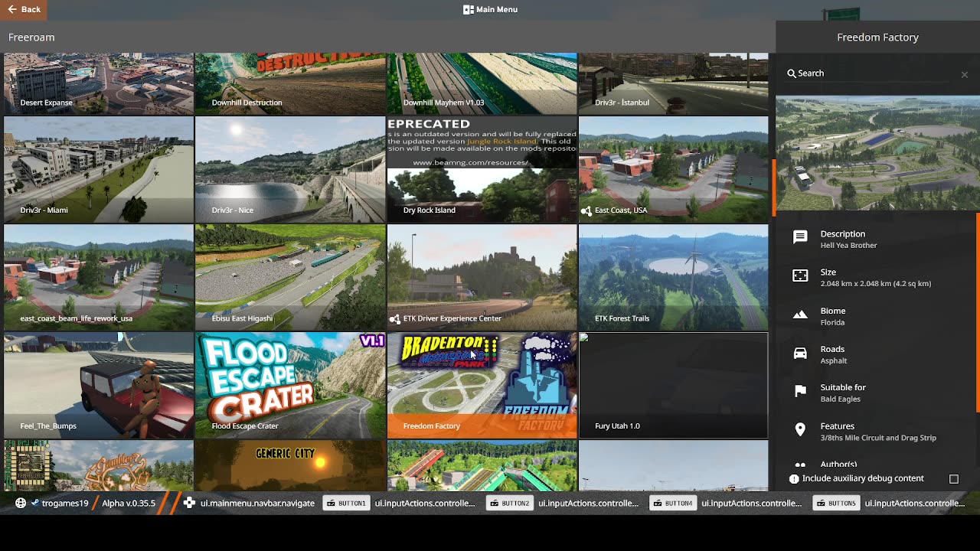Select the East Coast, USA map
The image size is (980, 551).
pyautogui.click(x=674, y=169)
